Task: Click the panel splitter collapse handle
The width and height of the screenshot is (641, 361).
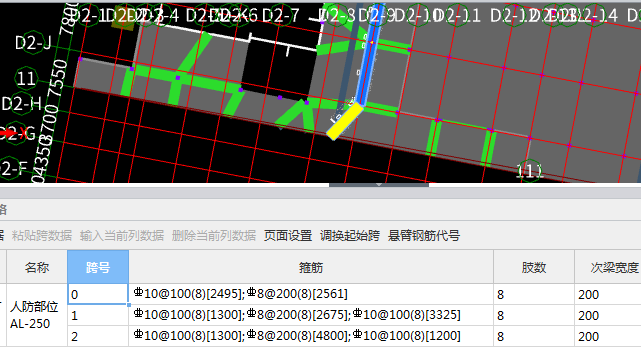Action: click(x=379, y=185)
